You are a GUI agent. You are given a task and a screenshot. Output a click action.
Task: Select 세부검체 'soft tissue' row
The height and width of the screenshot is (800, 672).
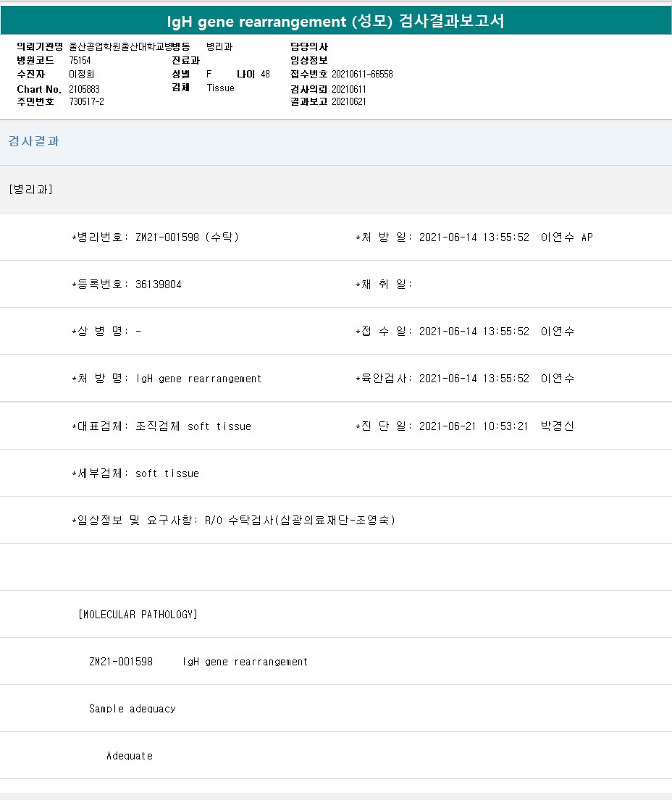(135, 473)
